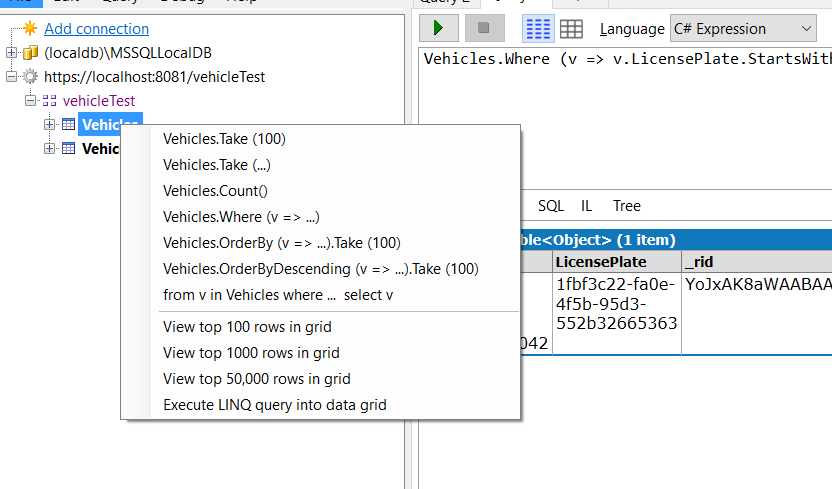Click the _rid column header
Viewport: 832px width, 489px height.
(x=757, y=261)
